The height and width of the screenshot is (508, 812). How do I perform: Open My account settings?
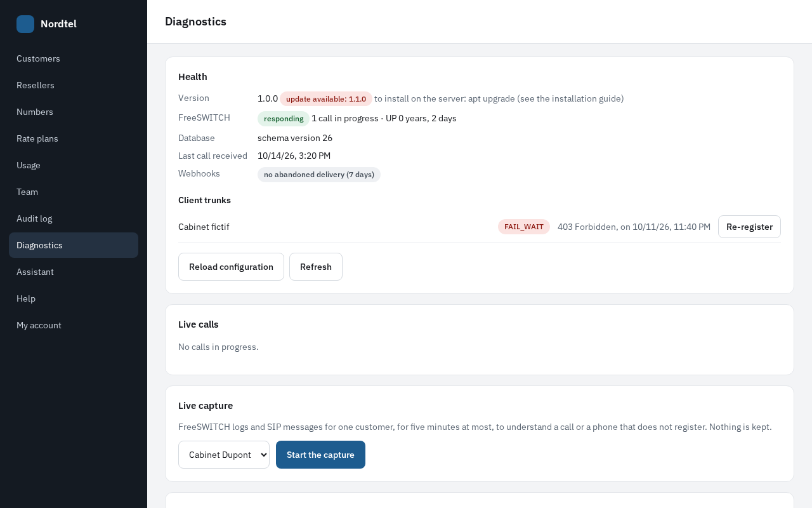pos(74,325)
